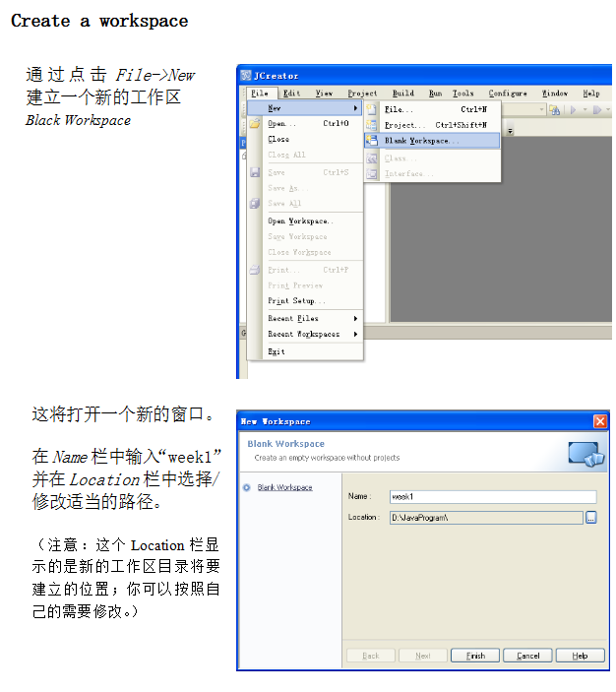
Task: Click the Blank Workspace link in sidebar
Action: click(284, 487)
